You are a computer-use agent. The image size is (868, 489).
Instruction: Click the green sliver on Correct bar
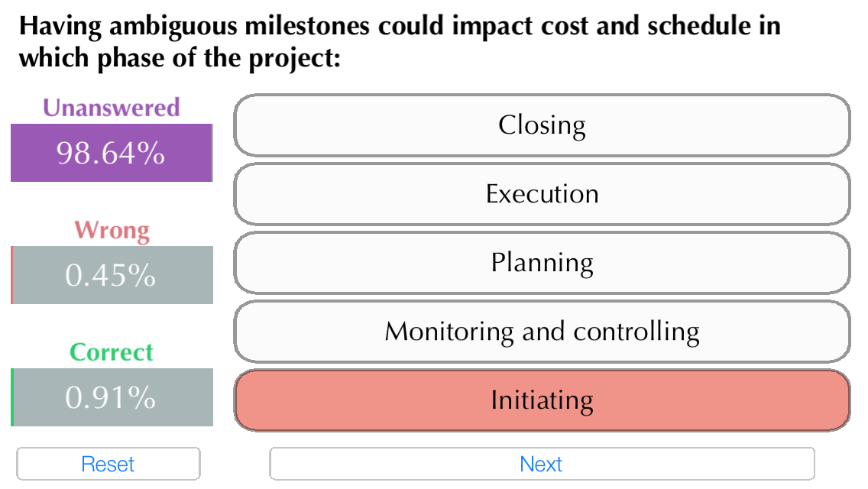tap(12, 397)
